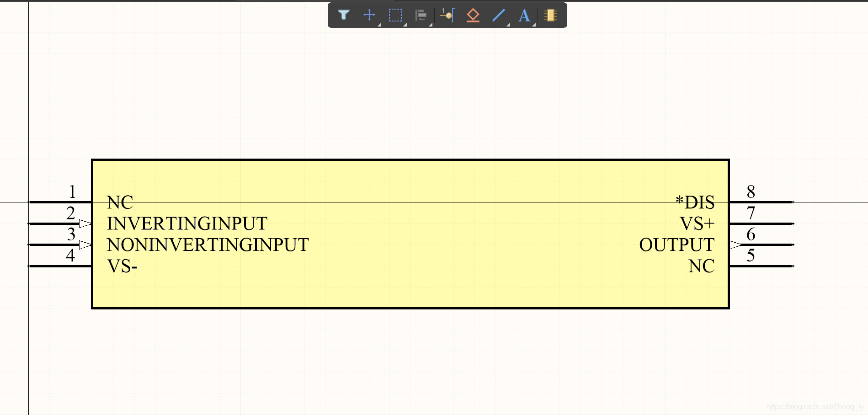Select pin number 2
The height and width of the screenshot is (415, 868).
(70, 213)
